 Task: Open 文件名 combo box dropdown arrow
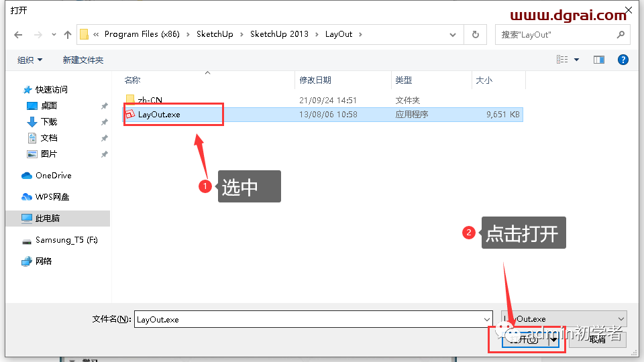pos(487,319)
